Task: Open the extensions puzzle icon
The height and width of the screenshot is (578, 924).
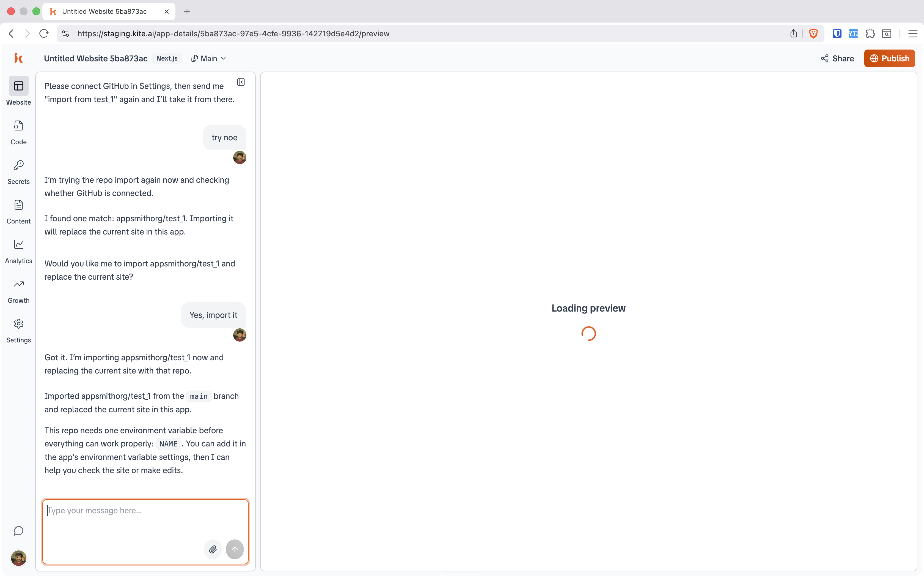Action: pyautogui.click(x=870, y=34)
